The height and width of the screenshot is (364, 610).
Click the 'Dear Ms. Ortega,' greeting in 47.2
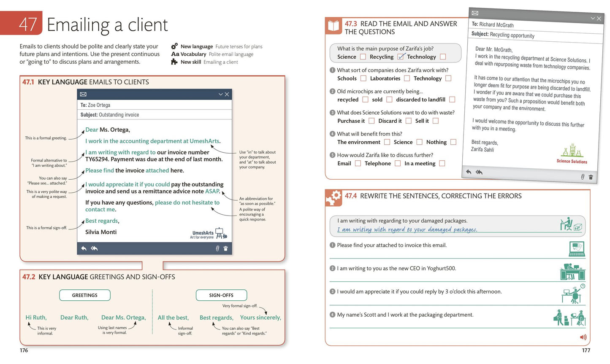pos(124,318)
